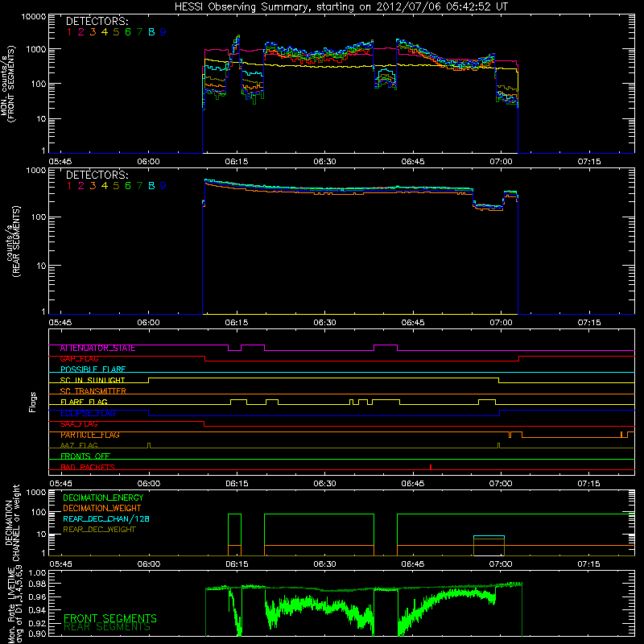Click 07:15 time label below Flags panel
The image size is (644, 644).
click(x=589, y=484)
